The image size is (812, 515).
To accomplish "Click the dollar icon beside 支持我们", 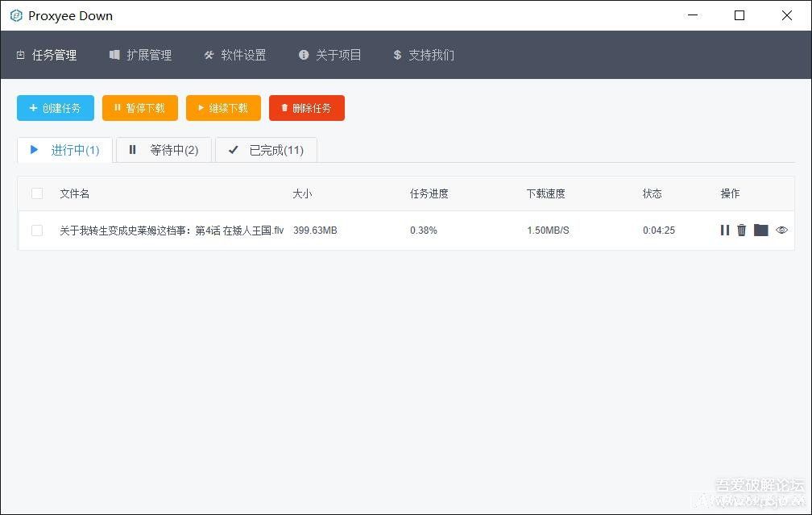I will [396, 55].
